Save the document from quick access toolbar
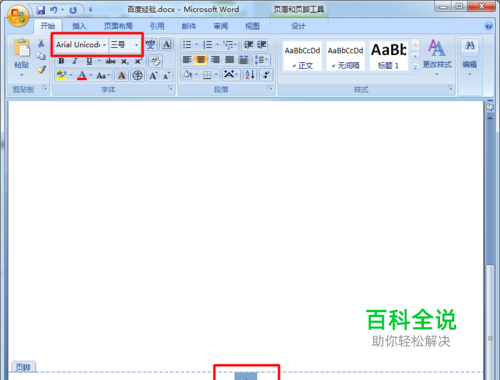This screenshot has width=500, height=380. pos(41,10)
